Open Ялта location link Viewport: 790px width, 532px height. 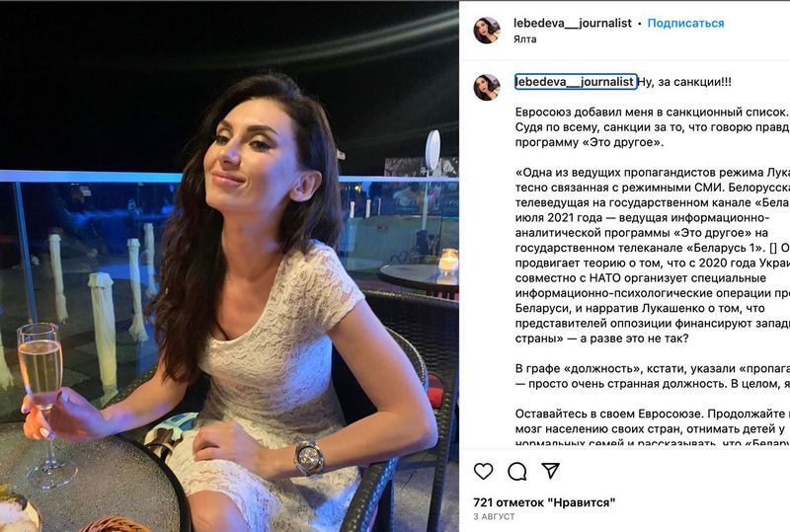coord(525,39)
